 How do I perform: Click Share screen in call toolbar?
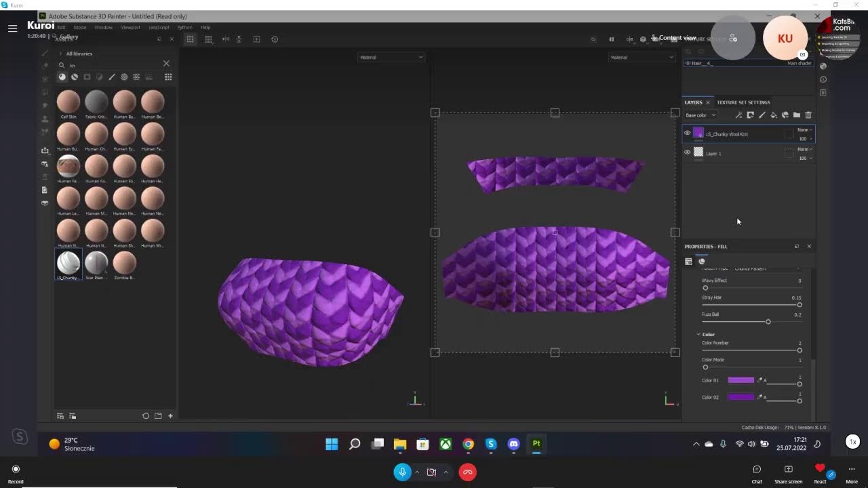pyautogui.click(x=788, y=474)
